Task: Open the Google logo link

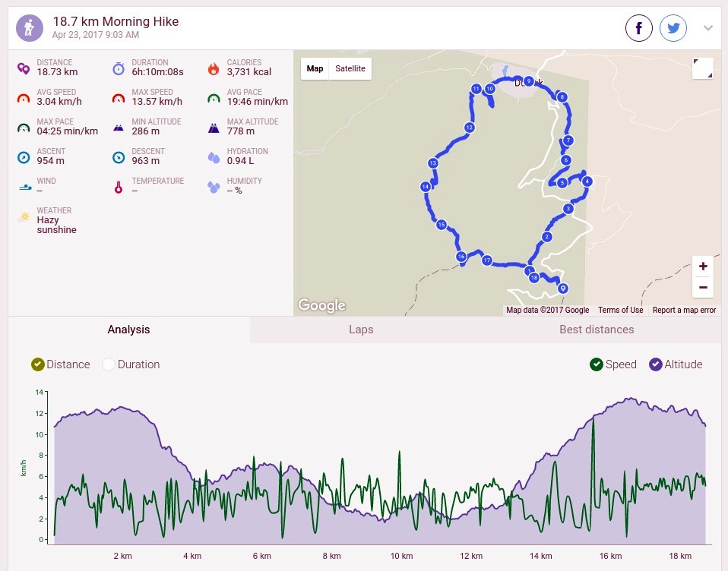Action: click(x=321, y=305)
